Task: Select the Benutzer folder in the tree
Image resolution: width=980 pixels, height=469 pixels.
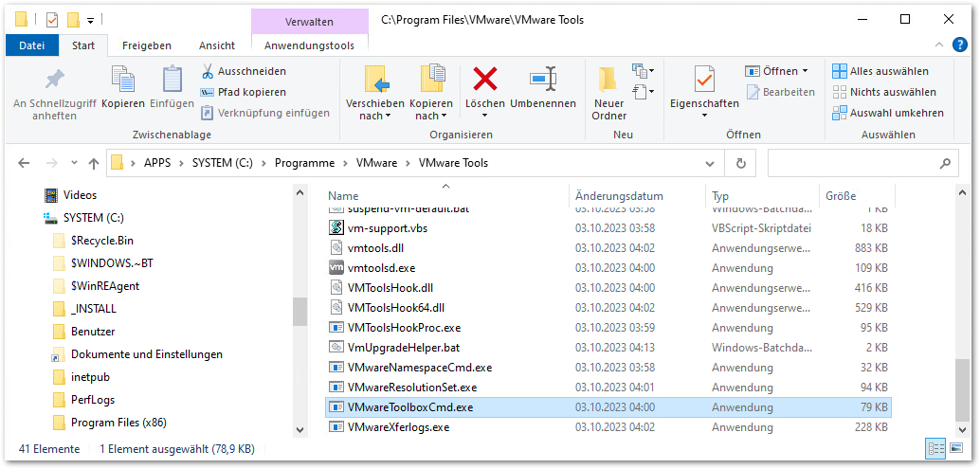Action: click(x=93, y=332)
